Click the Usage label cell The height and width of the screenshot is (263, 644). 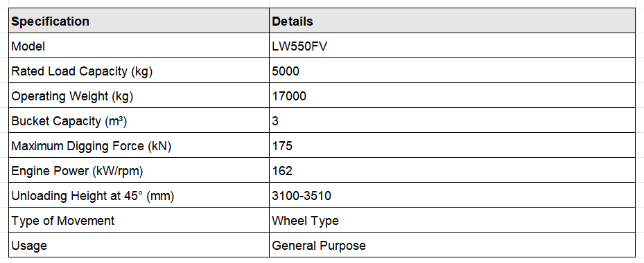139,246
